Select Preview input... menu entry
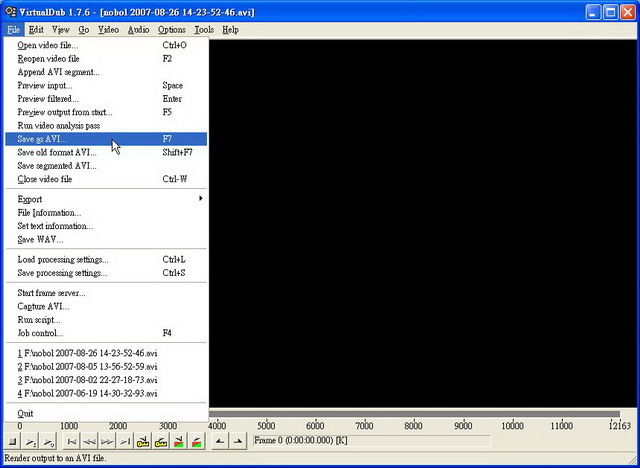The image size is (640, 468). click(106, 86)
